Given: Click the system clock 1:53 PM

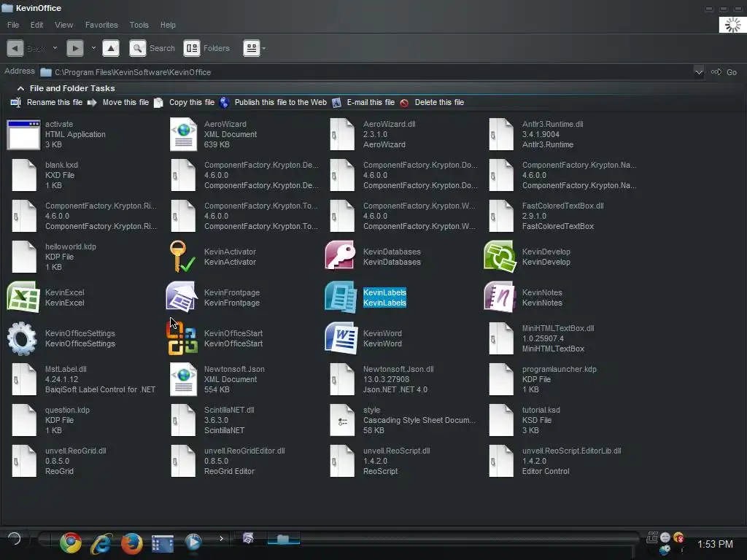Looking at the screenshot, I should [x=715, y=544].
